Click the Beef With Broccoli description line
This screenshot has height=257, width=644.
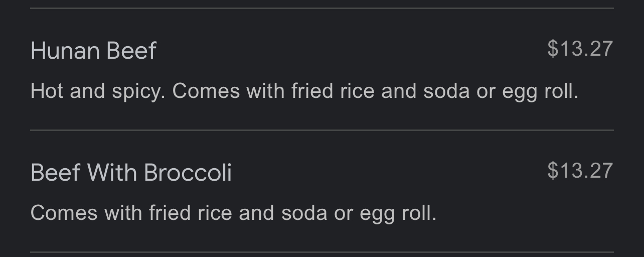[x=233, y=213]
